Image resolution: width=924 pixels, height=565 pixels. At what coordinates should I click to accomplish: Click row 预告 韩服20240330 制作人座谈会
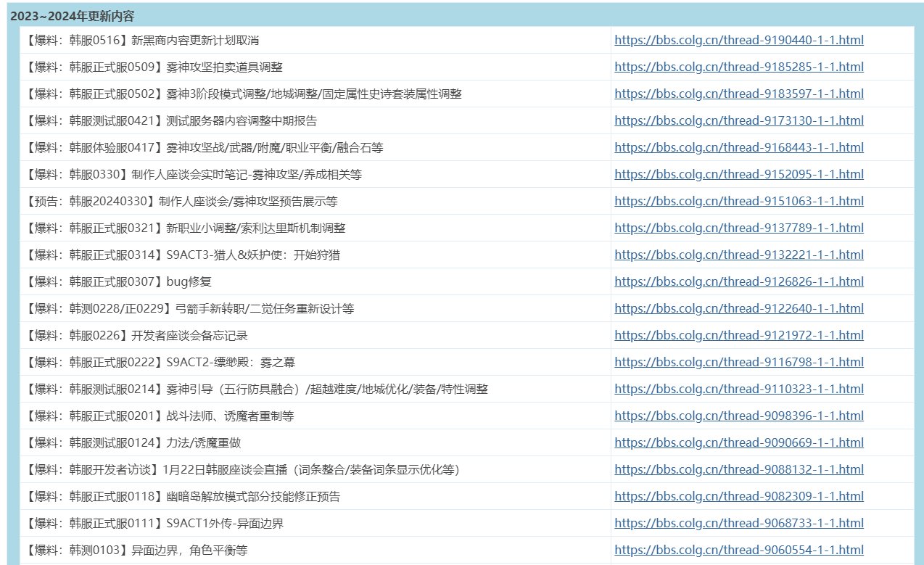coord(467,202)
